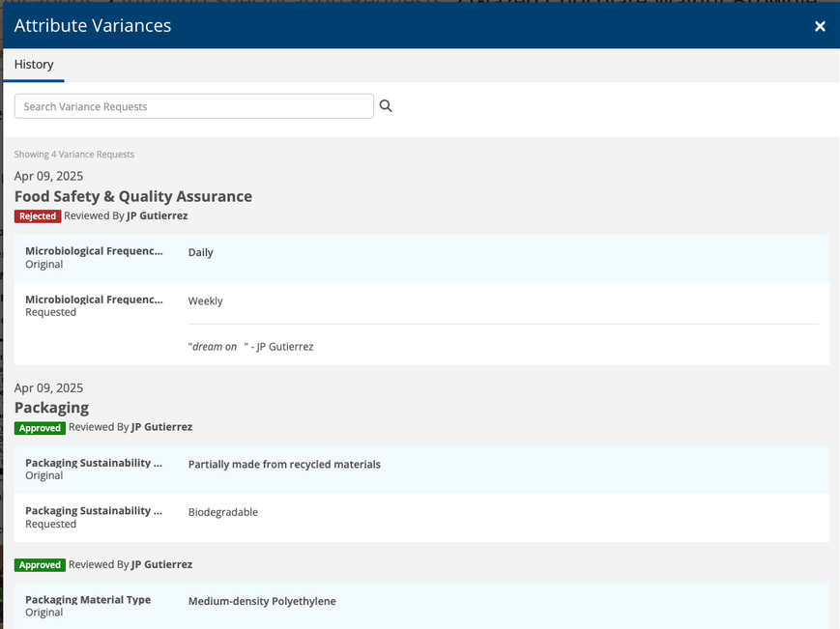
Task: Focus the Search Variance Requests field
Action: 194,106
